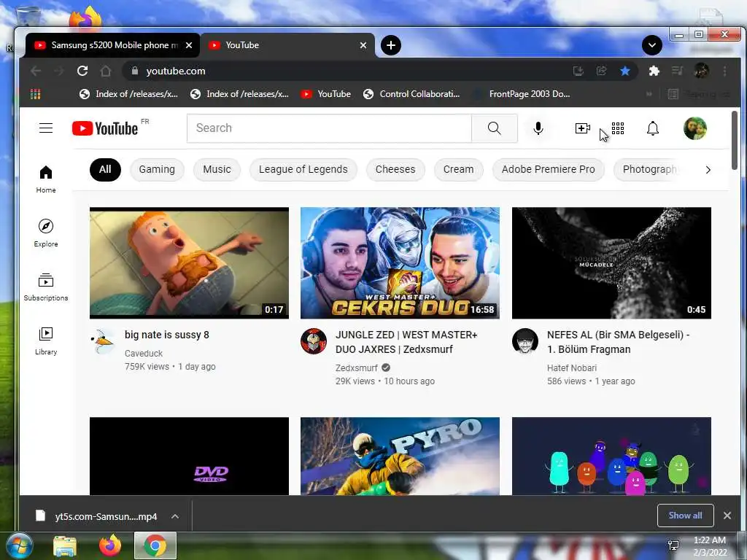The image size is (747, 560).
Task: Select the All filter chip
Action: coord(105,169)
